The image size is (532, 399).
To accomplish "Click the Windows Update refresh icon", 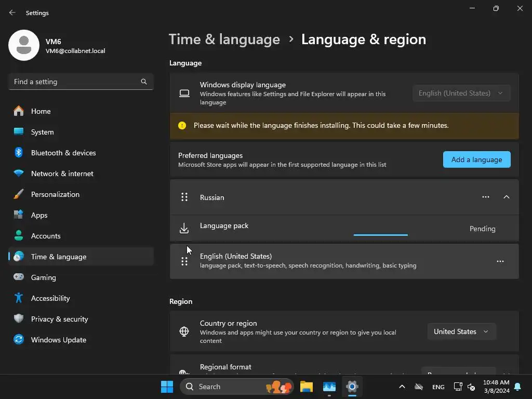I will coord(19,339).
